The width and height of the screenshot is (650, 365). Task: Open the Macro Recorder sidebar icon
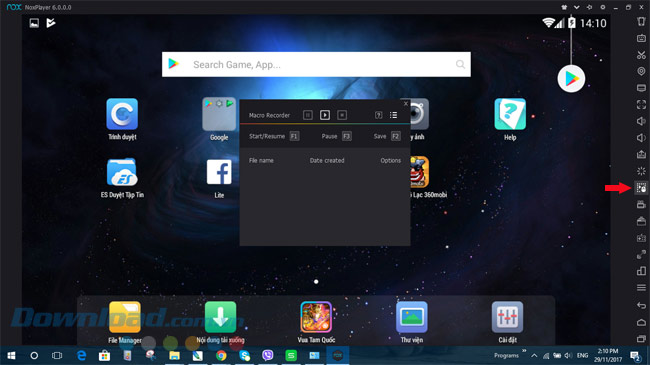pos(641,188)
